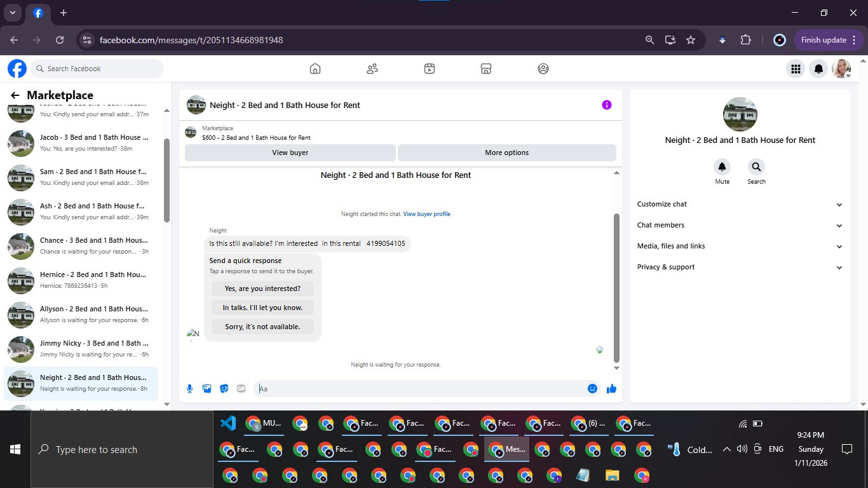Open Chance 3 Bed and 1 Bath conversation
868x488 pixels.
tap(81, 246)
